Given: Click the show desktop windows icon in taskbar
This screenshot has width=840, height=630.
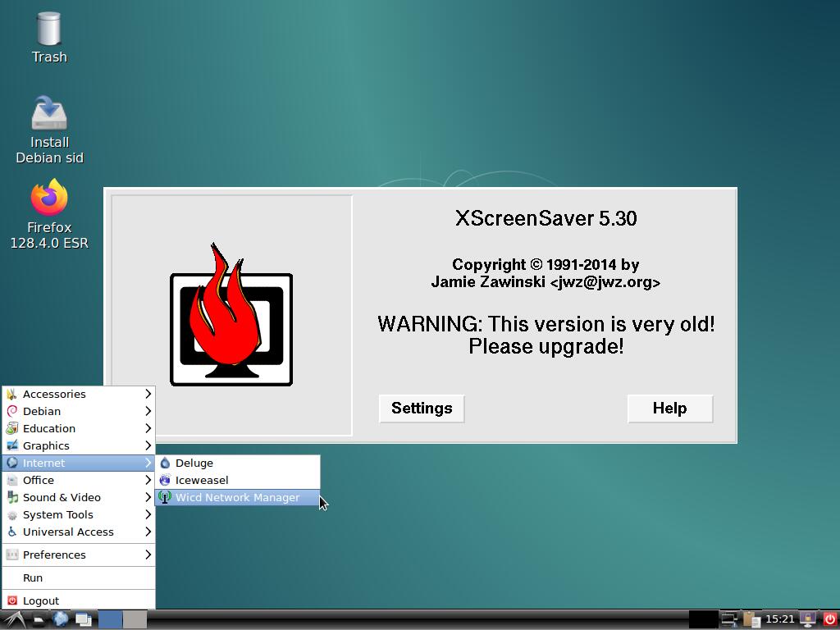Looking at the screenshot, I should (84, 620).
